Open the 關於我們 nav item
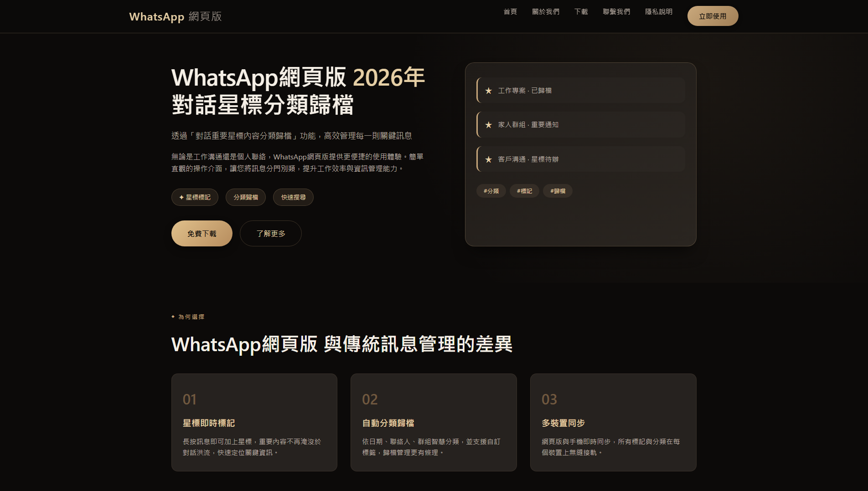This screenshot has height=491, width=868. (x=546, y=12)
